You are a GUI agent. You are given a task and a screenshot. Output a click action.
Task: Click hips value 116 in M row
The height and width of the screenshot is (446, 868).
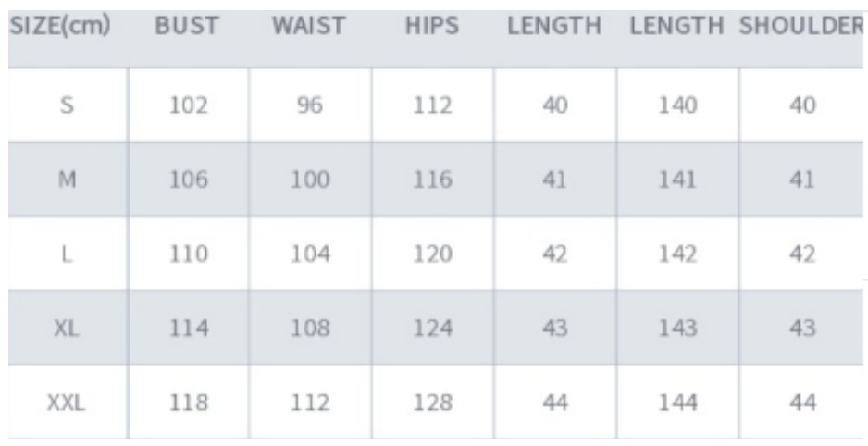[433, 180]
